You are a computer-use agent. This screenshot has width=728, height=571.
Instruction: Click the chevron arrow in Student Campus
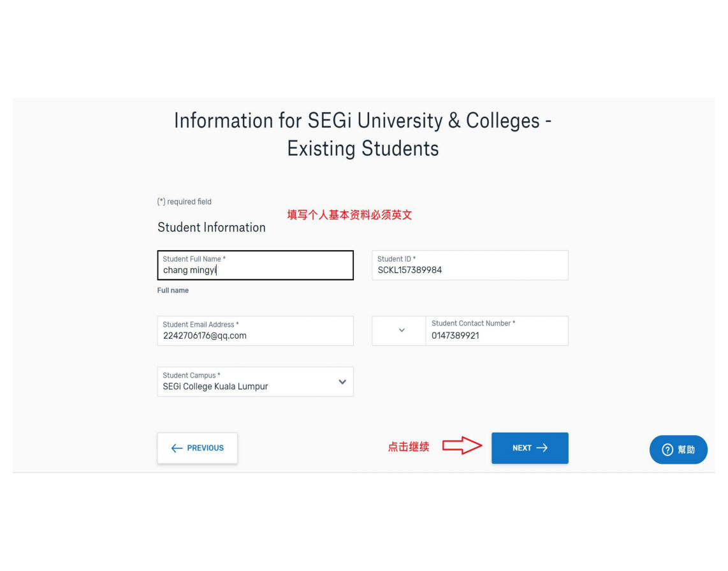(342, 382)
